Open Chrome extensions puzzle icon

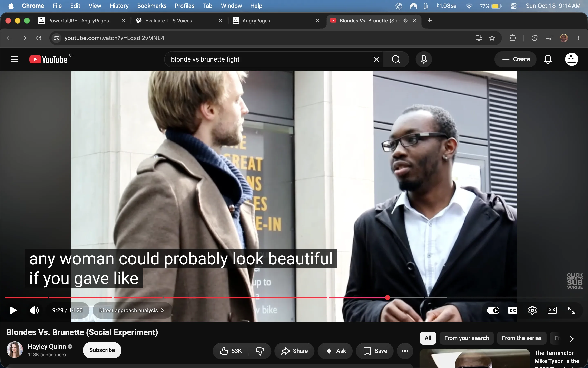[x=512, y=38]
